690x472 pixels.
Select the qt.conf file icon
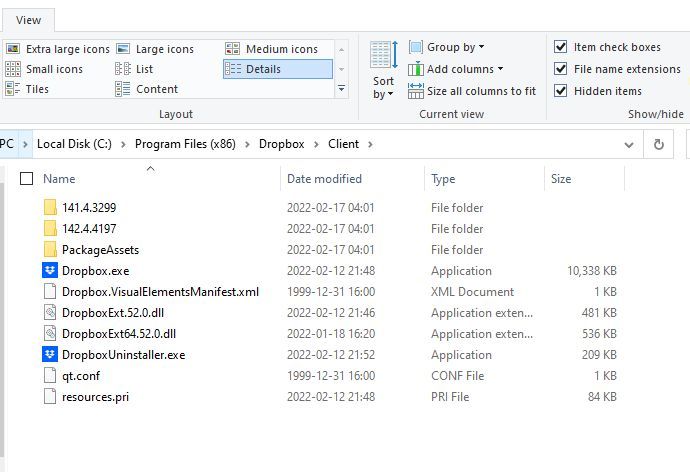50,376
